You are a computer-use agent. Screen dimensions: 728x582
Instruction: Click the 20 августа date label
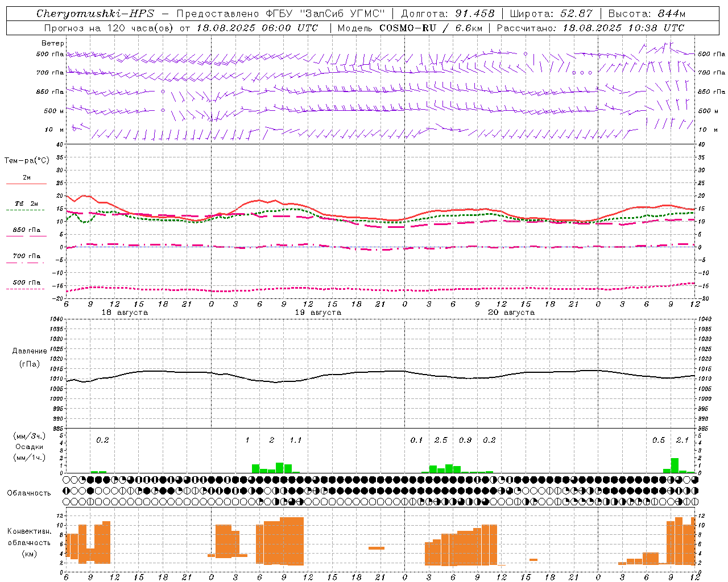[511, 313]
